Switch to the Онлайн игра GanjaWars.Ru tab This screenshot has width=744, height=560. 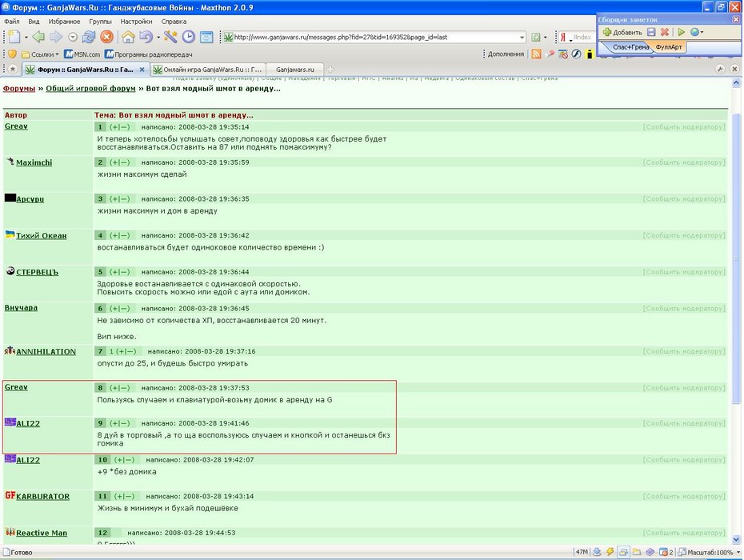click(208, 70)
